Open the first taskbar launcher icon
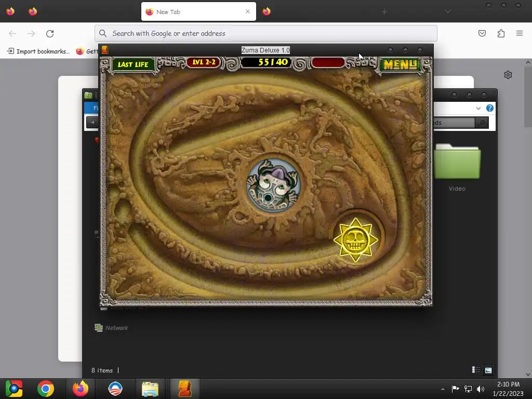Image resolution: width=532 pixels, height=399 pixels. pyautogui.click(x=14, y=389)
